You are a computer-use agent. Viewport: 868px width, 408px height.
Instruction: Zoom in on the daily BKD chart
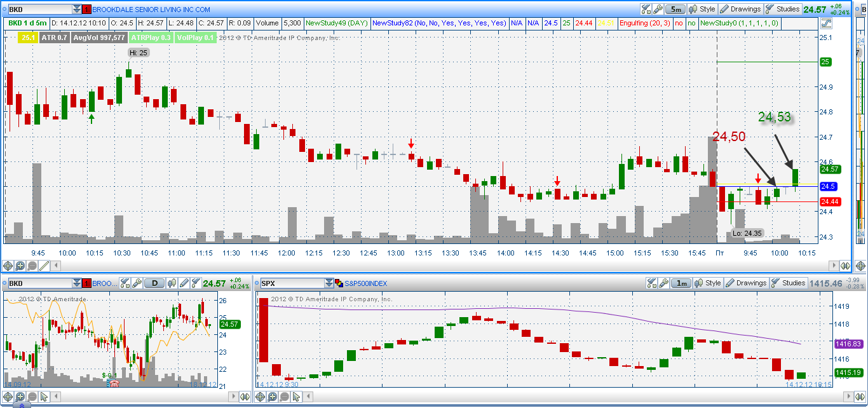click(x=20, y=397)
